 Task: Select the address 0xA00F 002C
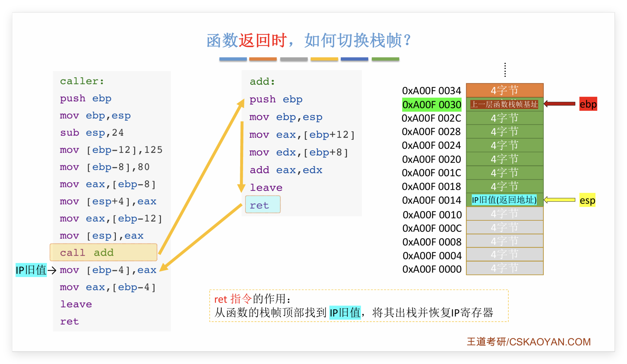click(432, 118)
